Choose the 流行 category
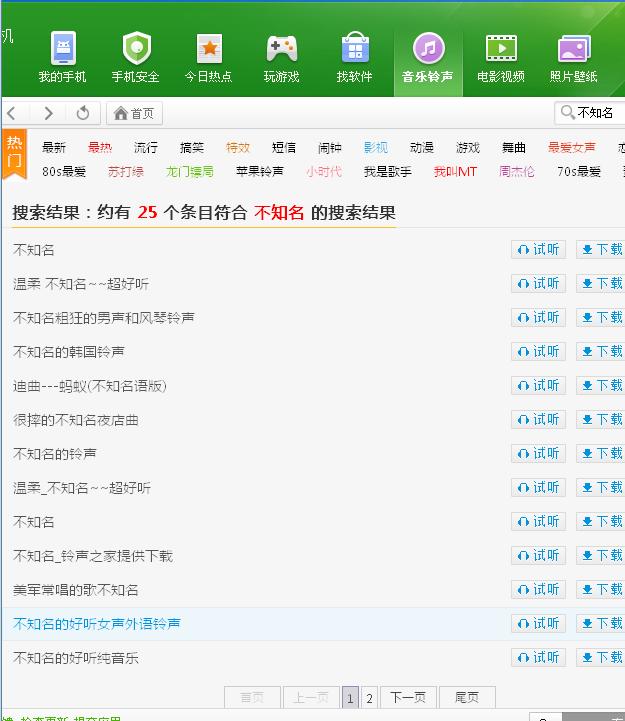This screenshot has height=721, width=625. 146,148
